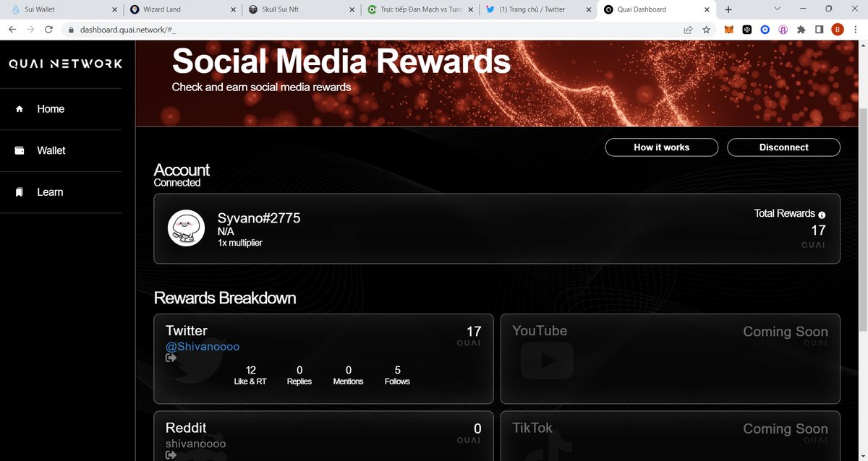Close the Skull Sui Nft tab

tap(352, 9)
